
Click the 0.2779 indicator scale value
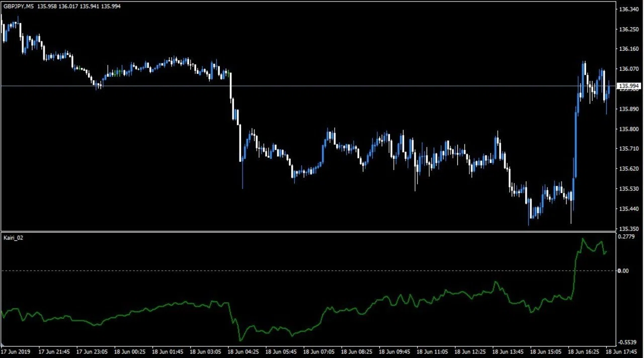pyautogui.click(x=627, y=236)
